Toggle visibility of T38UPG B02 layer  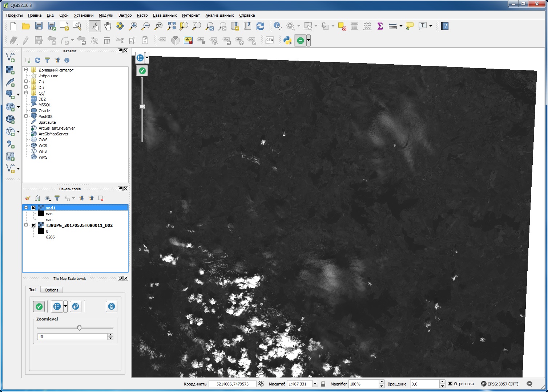click(33, 225)
